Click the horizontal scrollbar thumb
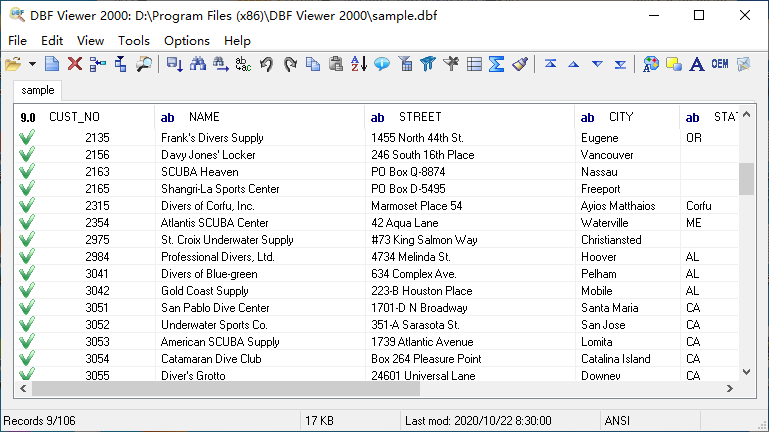Screen dimensions: 769x432 tap(226, 388)
